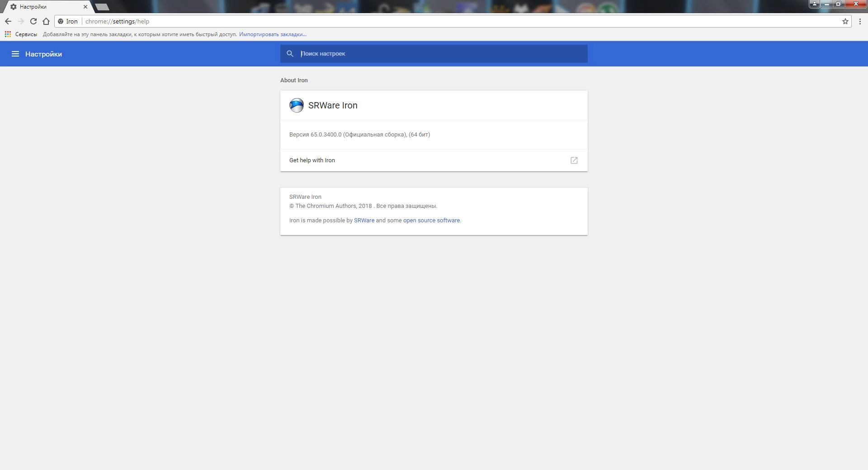Click Импортировать закладки link
Image resolution: width=868 pixels, height=470 pixels.
coord(273,34)
